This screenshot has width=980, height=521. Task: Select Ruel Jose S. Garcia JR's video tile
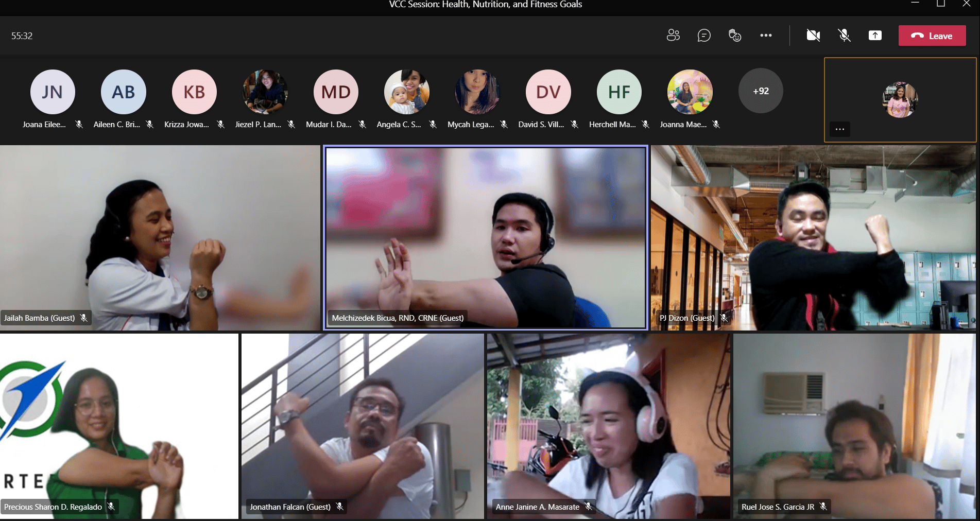(855, 426)
